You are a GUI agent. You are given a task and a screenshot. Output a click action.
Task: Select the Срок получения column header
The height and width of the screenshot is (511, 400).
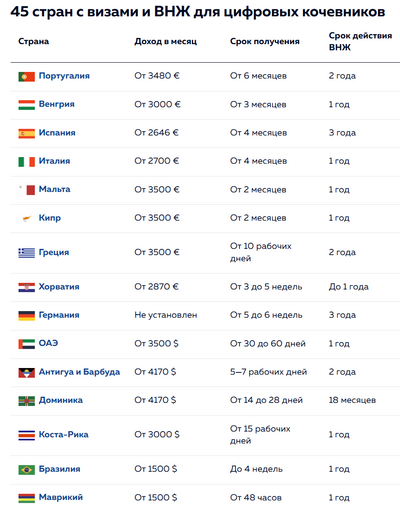265,42
